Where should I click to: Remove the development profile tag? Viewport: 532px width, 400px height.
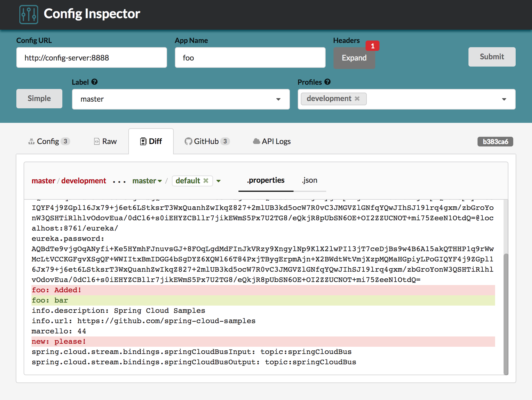pos(357,99)
